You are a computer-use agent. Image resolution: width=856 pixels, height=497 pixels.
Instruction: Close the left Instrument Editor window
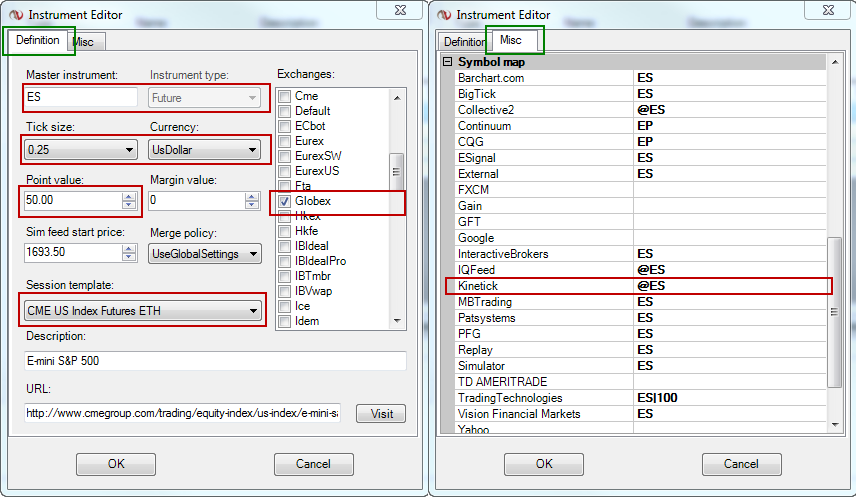click(x=400, y=10)
